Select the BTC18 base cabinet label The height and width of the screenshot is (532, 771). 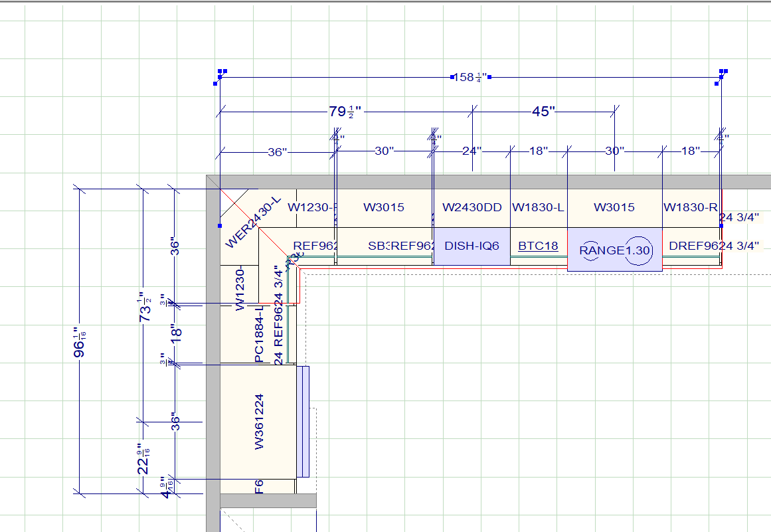[x=539, y=245]
